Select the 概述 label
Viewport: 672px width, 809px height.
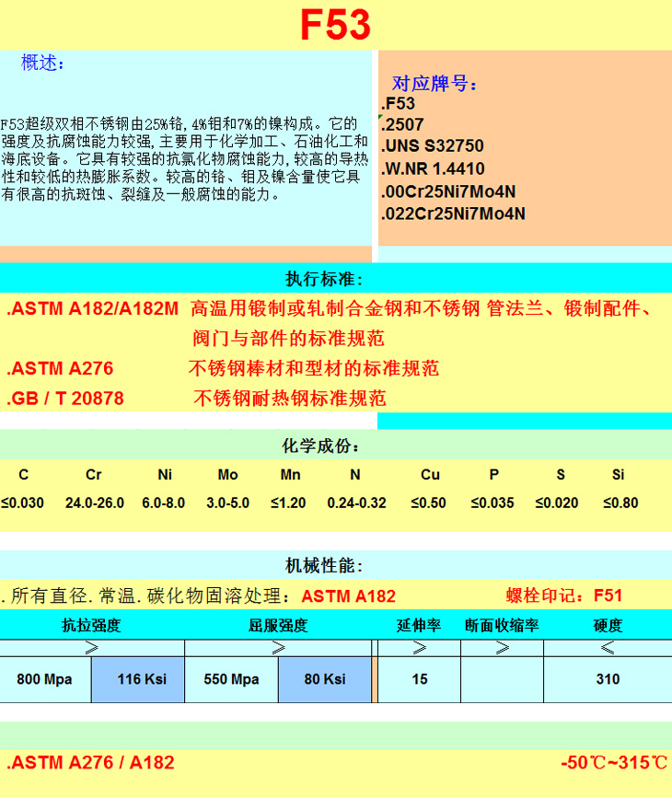pyautogui.click(x=42, y=63)
